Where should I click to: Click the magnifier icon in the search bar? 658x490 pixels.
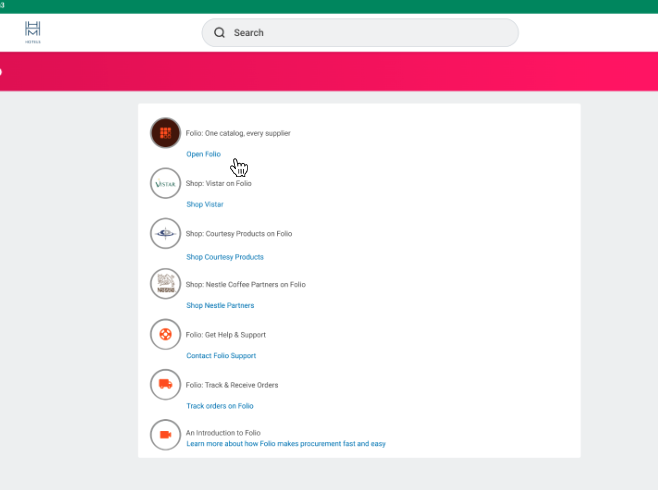[x=219, y=33]
